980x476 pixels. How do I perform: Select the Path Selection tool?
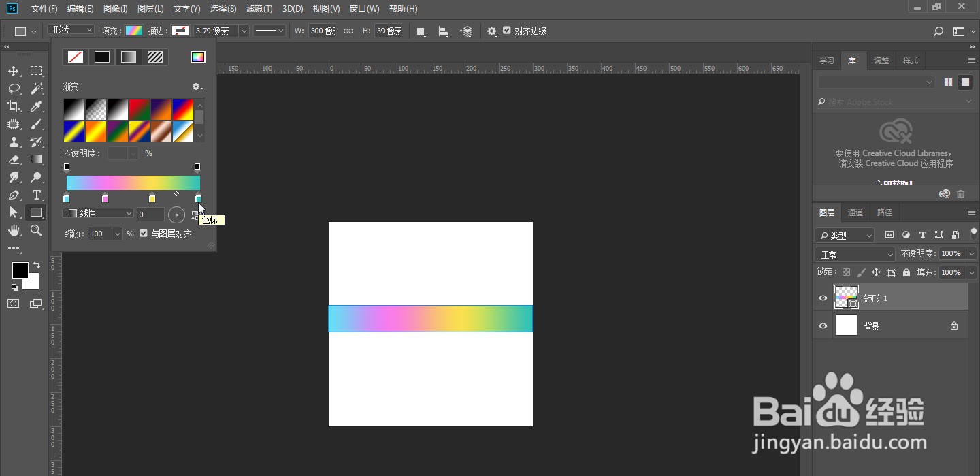point(14,212)
